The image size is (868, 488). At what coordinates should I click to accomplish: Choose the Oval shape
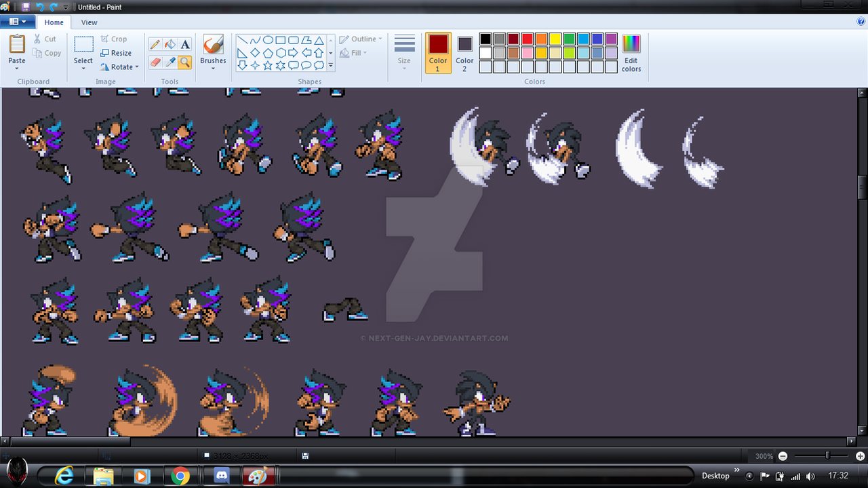pos(268,40)
